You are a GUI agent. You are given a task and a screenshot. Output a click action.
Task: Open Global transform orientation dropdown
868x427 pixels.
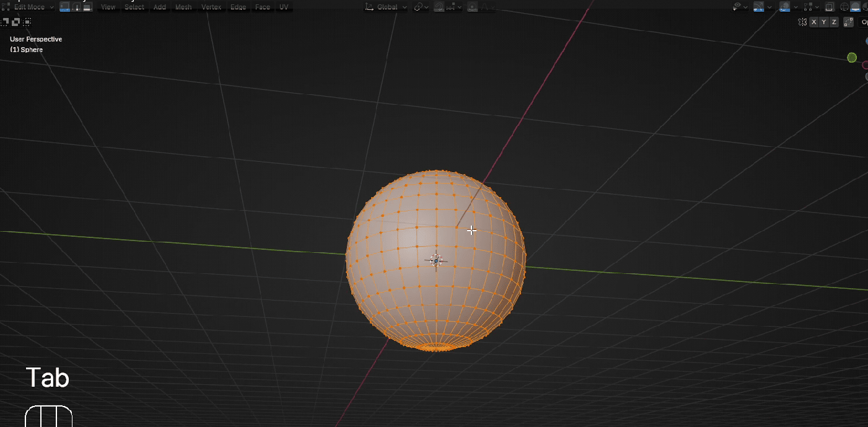point(386,7)
